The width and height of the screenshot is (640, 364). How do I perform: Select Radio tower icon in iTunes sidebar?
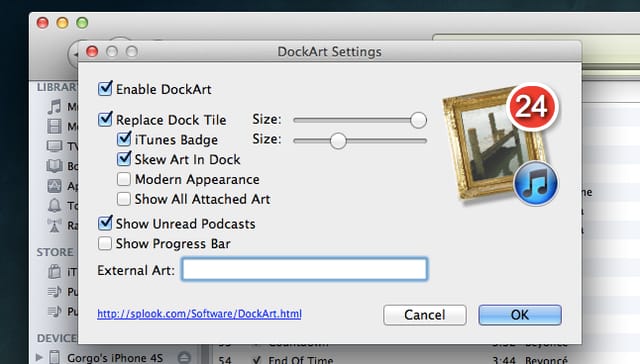(54, 225)
